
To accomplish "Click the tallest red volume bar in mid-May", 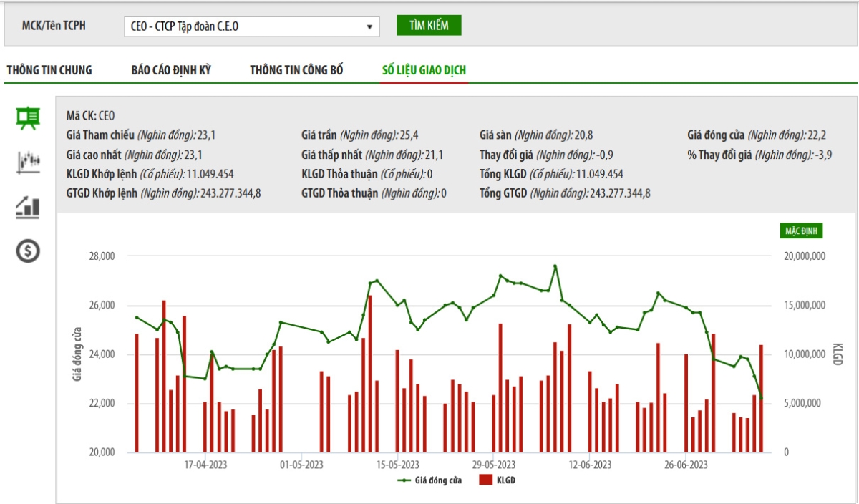I will point(370,374).
